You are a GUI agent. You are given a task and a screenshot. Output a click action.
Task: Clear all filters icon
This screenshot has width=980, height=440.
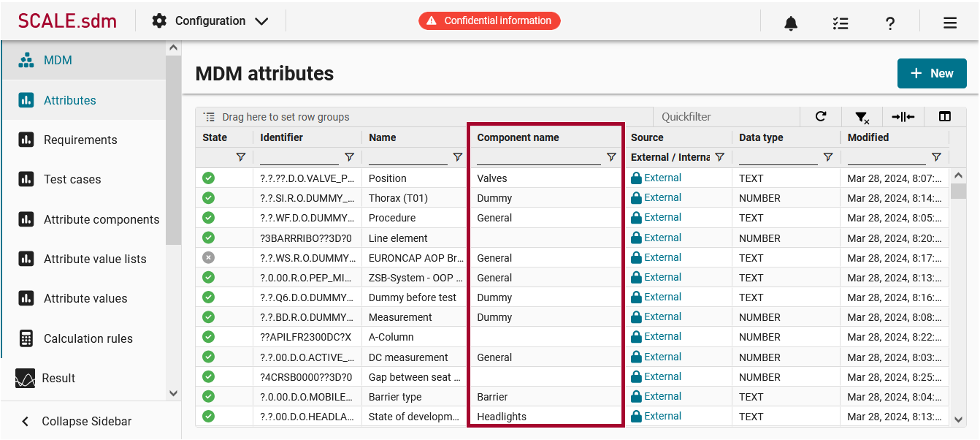point(862,117)
